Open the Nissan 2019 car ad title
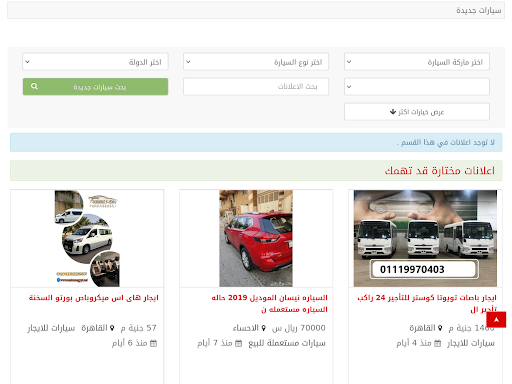Viewport: 512px width, 384px height. pos(270,303)
